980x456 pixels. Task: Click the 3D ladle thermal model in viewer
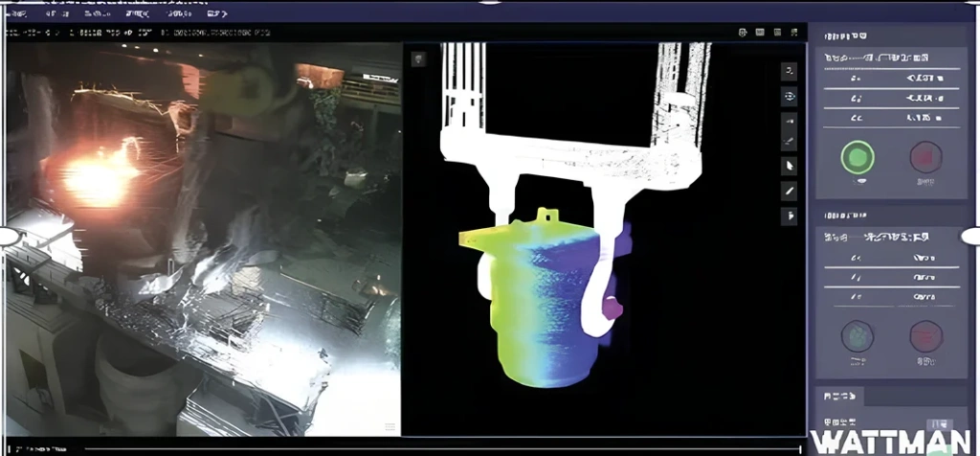click(x=541, y=297)
